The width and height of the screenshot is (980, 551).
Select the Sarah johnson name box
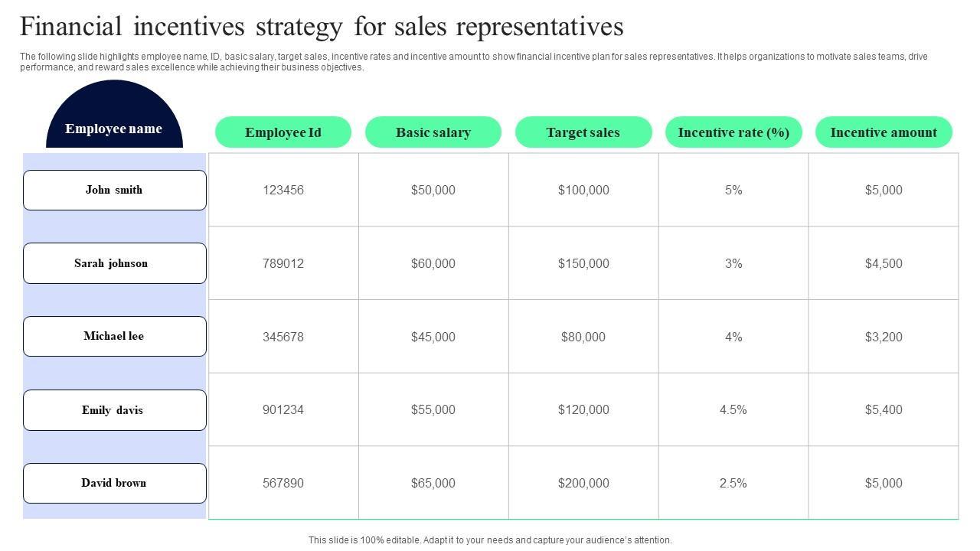(115, 263)
